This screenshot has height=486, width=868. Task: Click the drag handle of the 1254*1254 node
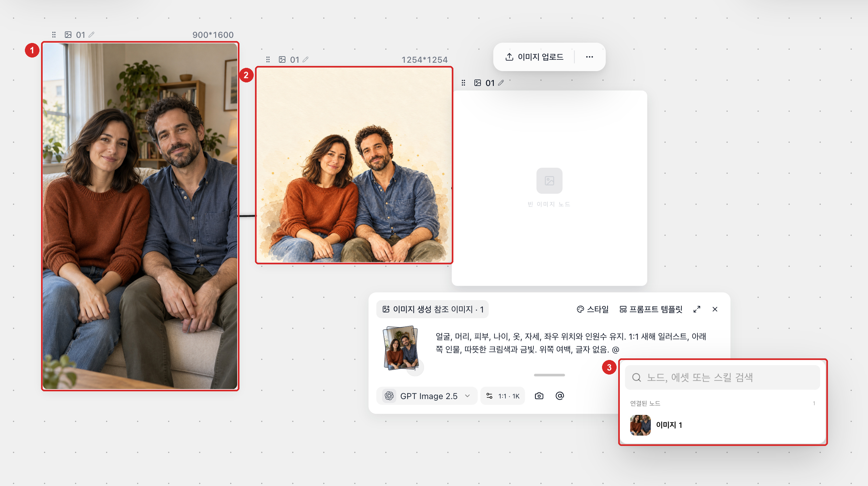268,60
